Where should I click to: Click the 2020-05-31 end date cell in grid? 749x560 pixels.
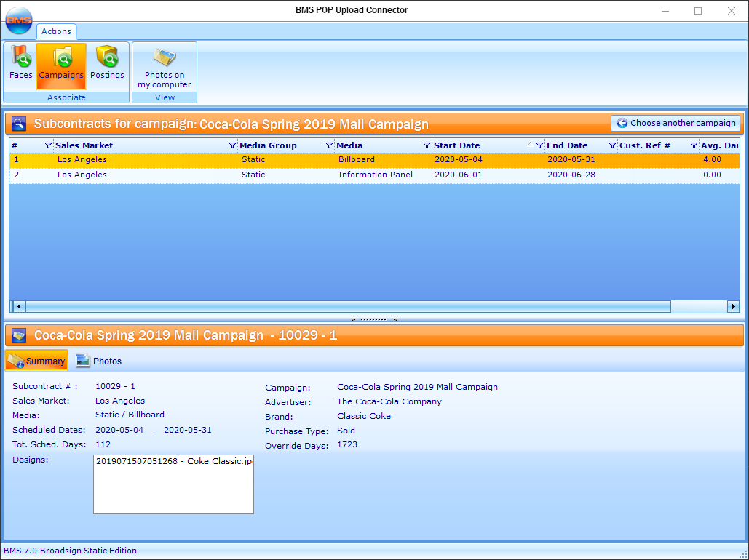pyautogui.click(x=571, y=159)
